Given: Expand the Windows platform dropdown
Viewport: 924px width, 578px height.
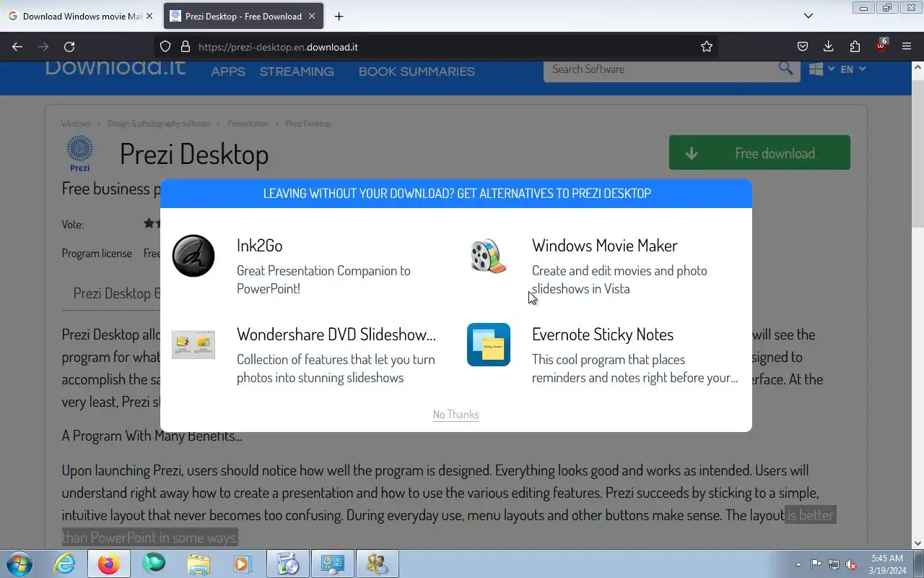Looking at the screenshot, I should (x=821, y=69).
